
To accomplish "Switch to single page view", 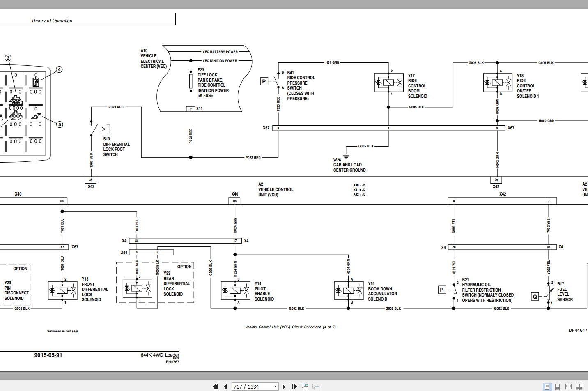I will point(547,386).
